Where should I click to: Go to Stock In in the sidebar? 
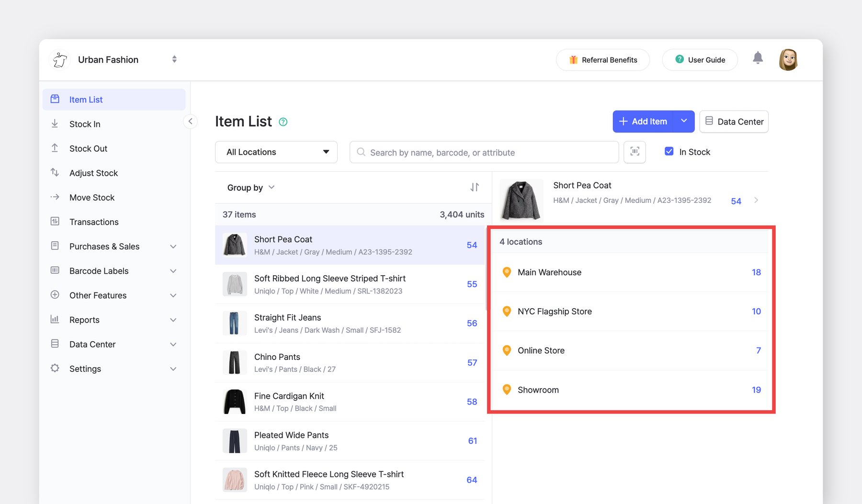[85, 124]
